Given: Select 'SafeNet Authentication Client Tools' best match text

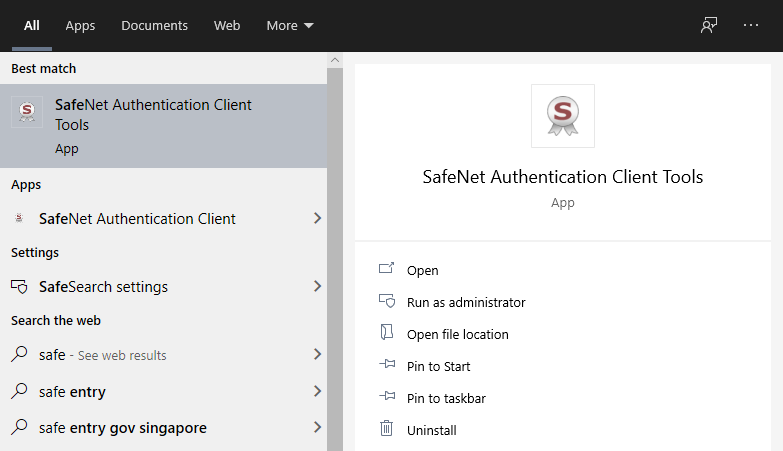Looking at the screenshot, I should 153,115.
